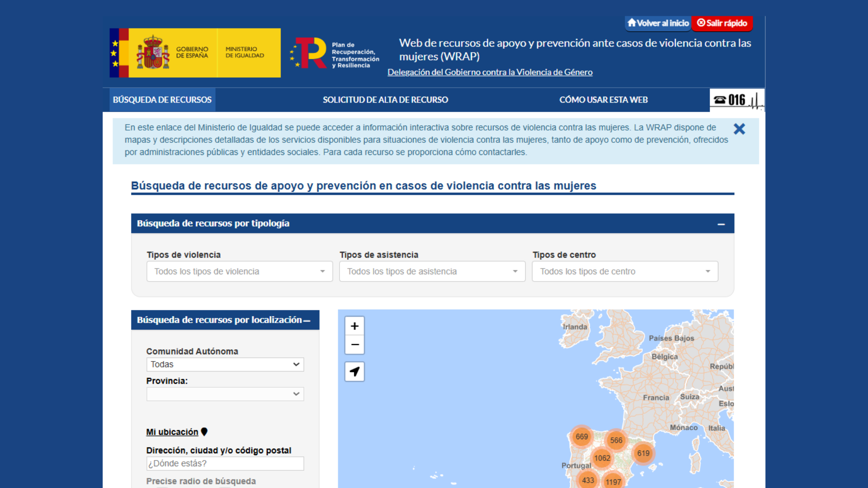Click the page heading Búsqueda de recursos de apoyo

[x=363, y=186]
